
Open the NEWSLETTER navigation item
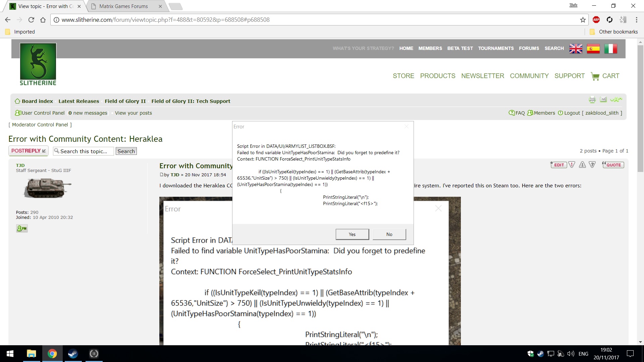[483, 76]
